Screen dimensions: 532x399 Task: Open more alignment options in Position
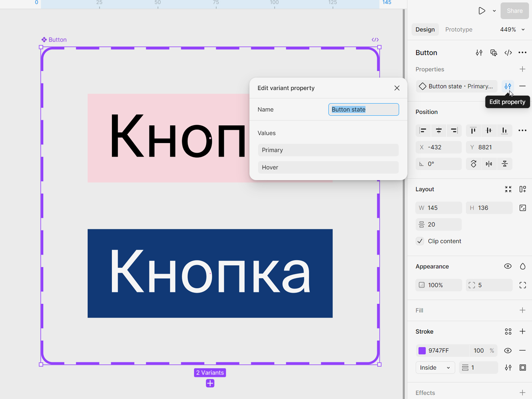point(522,130)
